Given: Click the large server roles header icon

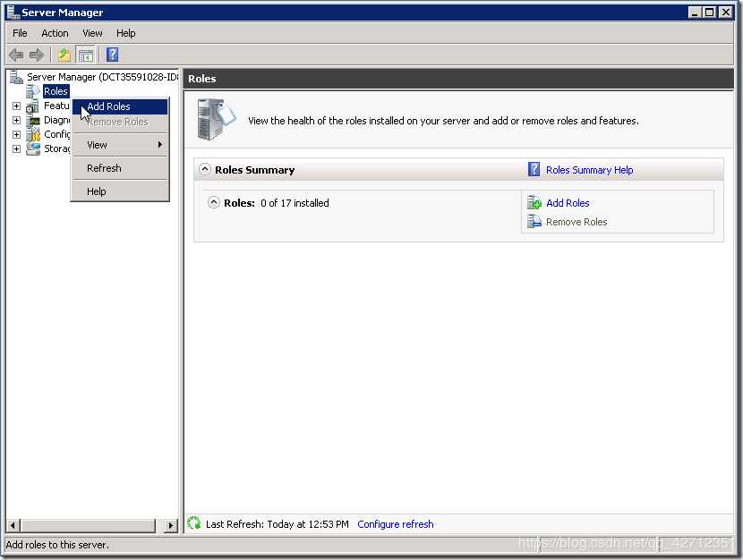Looking at the screenshot, I should click(216, 119).
